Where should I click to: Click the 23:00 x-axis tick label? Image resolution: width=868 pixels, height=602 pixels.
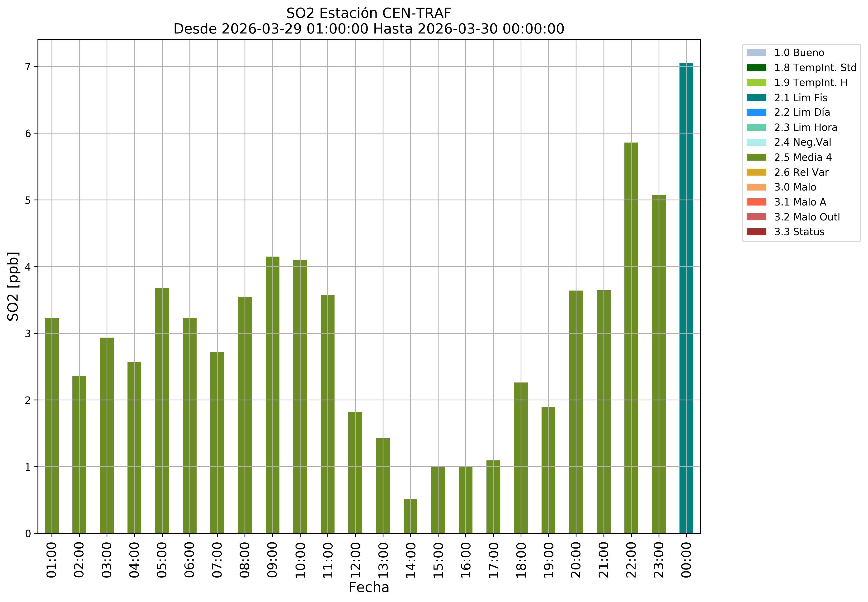pos(658,560)
